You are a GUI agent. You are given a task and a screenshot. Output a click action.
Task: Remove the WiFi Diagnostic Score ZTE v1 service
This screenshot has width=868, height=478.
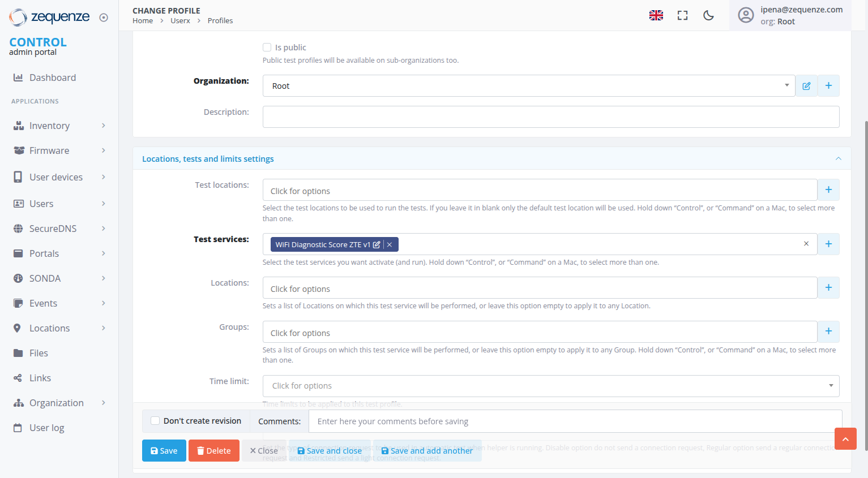click(x=389, y=244)
